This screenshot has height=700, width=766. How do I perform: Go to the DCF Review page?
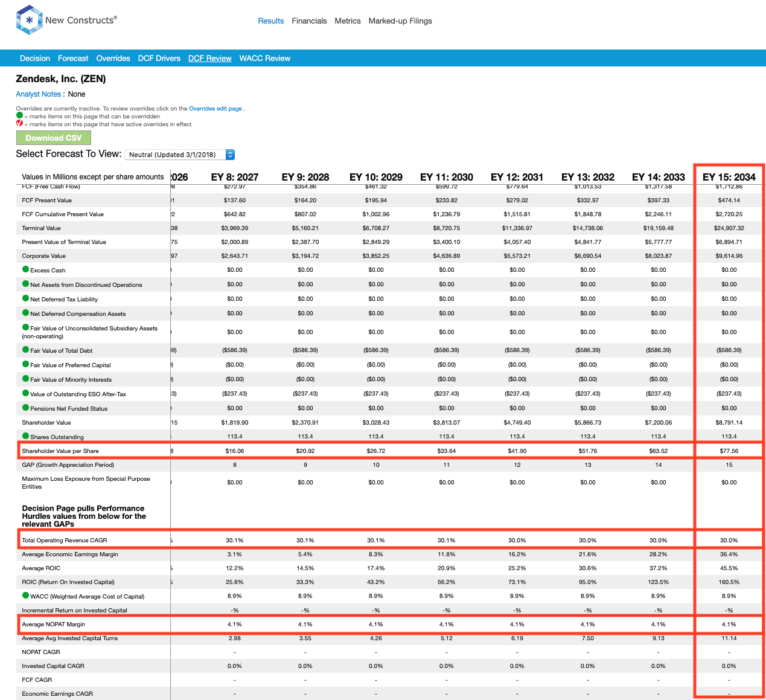pyautogui.click(x=210, y=58)
